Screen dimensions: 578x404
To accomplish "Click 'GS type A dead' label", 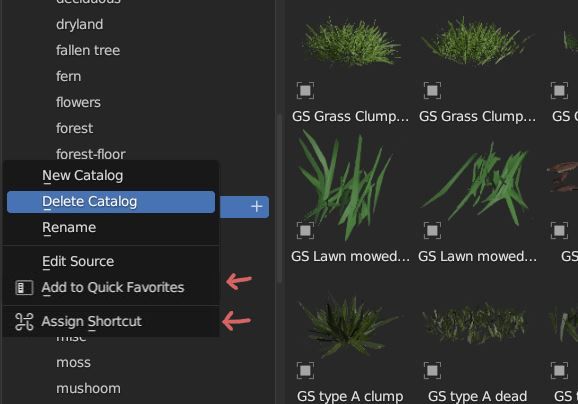I will pyautogui.click(x=477, y=396).
